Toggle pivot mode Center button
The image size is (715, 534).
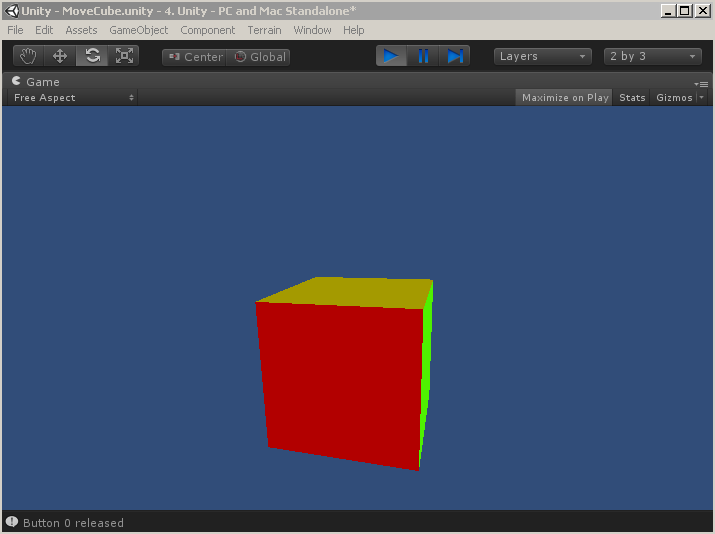(195, 57)
